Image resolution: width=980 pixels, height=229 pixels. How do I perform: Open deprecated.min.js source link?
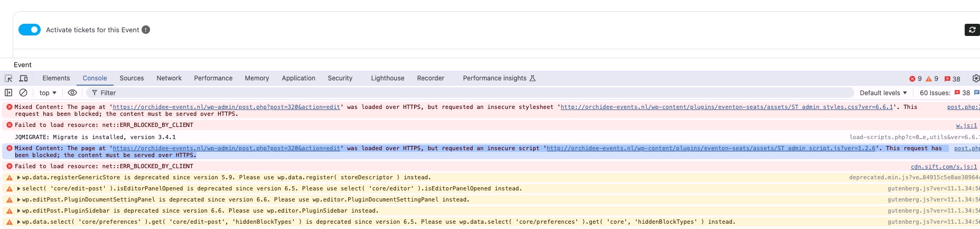click(914, 178)
